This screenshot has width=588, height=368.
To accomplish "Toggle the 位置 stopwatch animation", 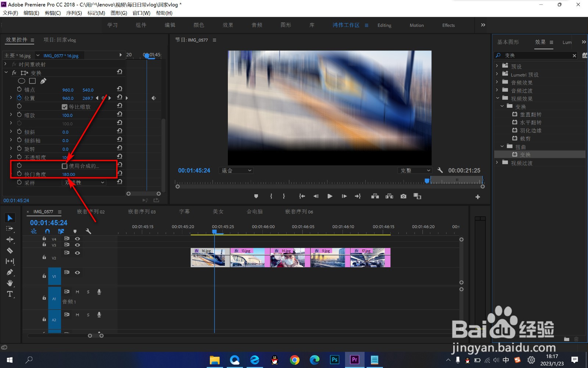I will point(19,98).
